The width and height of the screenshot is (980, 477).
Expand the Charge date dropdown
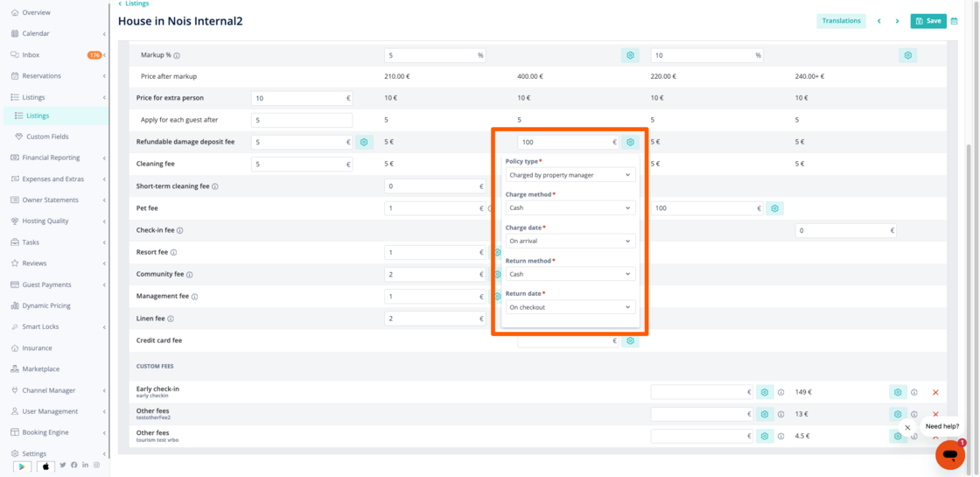click(570, 241)
